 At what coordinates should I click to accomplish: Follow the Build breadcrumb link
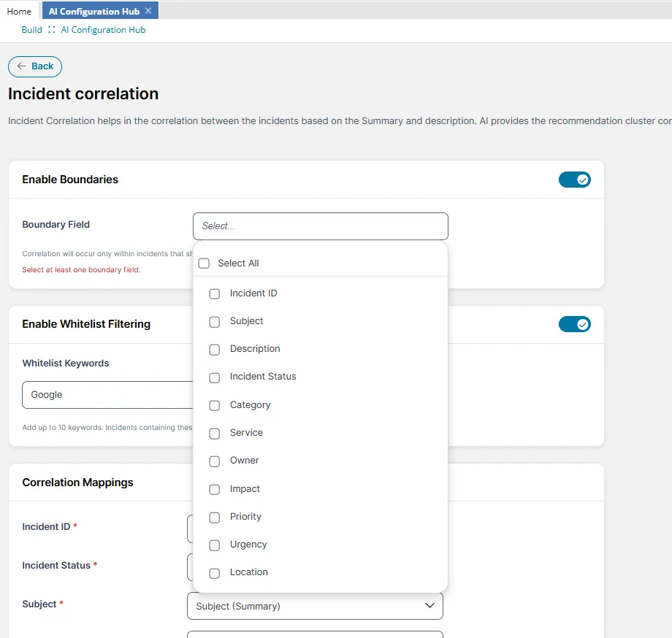pos(32,30)
